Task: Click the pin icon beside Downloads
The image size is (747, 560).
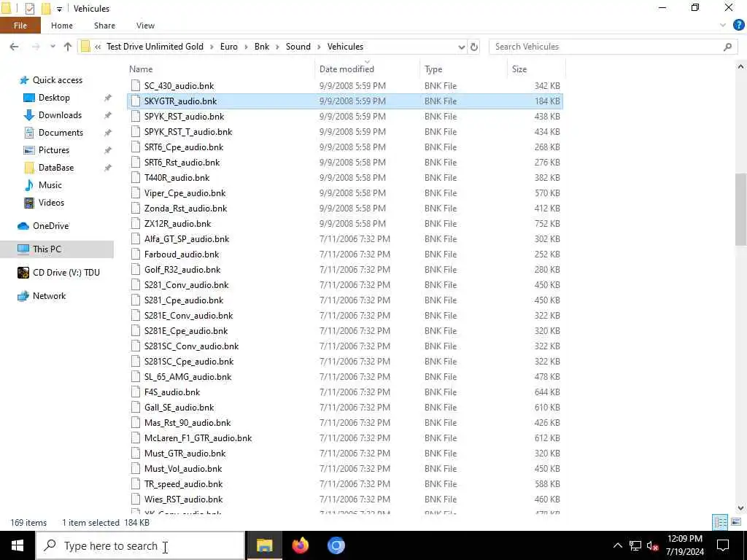Action: click(108, 115)
